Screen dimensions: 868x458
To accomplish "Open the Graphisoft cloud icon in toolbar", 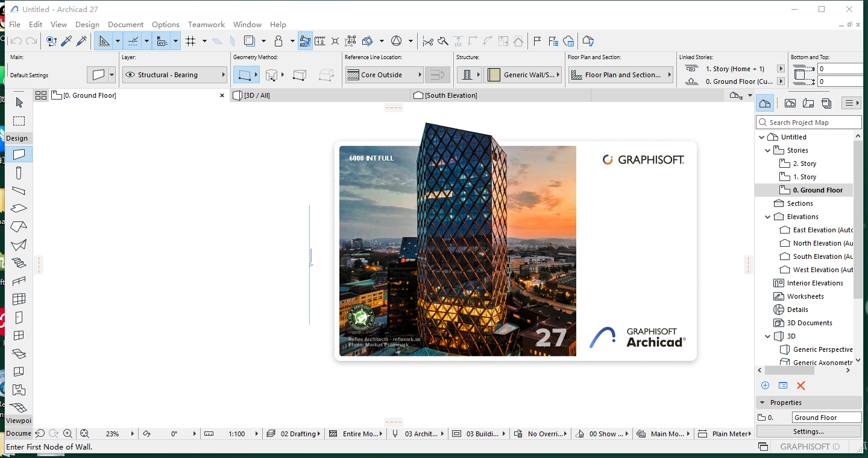I will tap(568, 41).
